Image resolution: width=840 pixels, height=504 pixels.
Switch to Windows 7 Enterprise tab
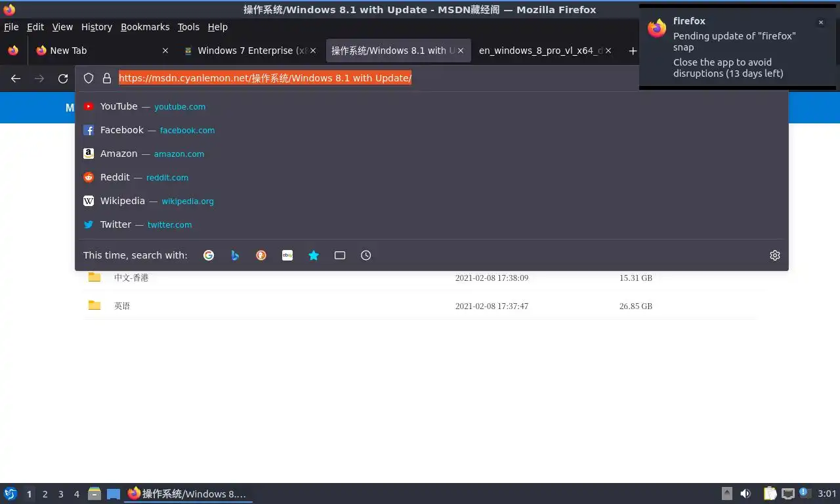250,51
